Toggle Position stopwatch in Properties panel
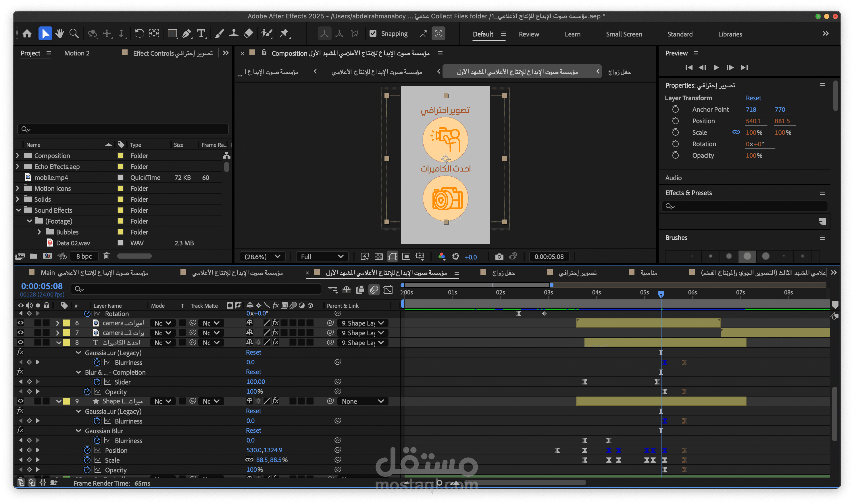The image size is (854, 504). [x=675, y=121]
